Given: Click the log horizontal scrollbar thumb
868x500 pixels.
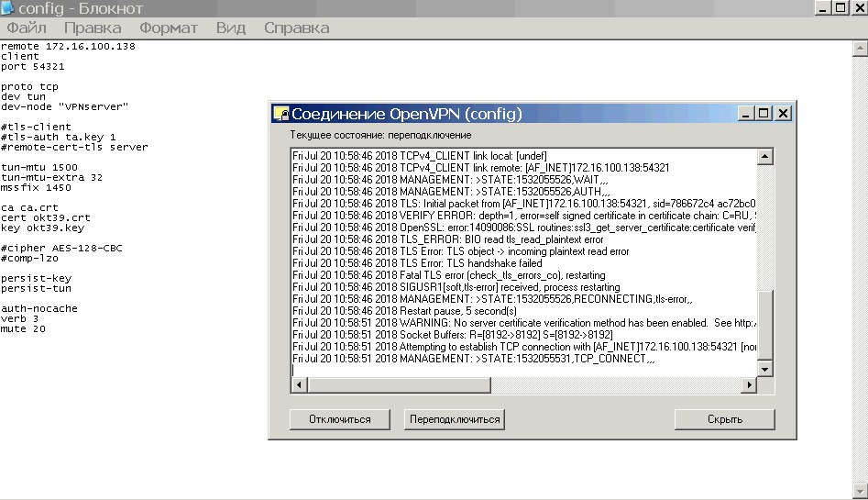Looking at the screenshot, I should click(399, 384).
